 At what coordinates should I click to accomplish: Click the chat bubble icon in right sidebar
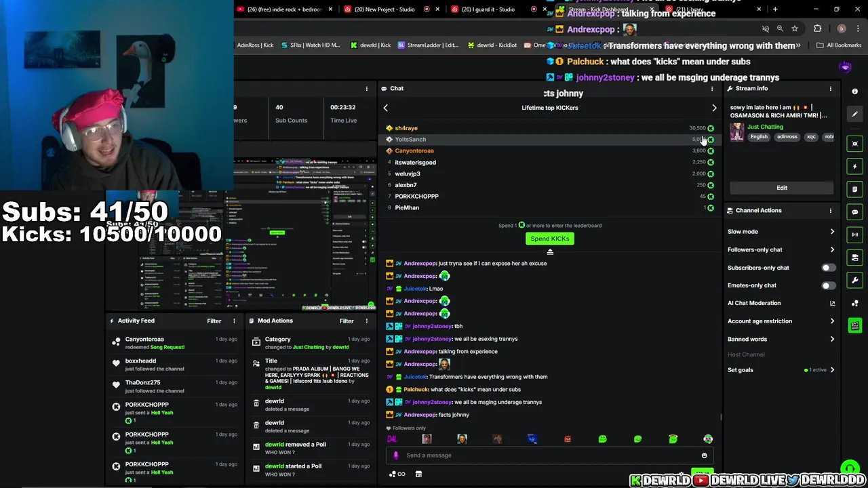click(854, 211)
